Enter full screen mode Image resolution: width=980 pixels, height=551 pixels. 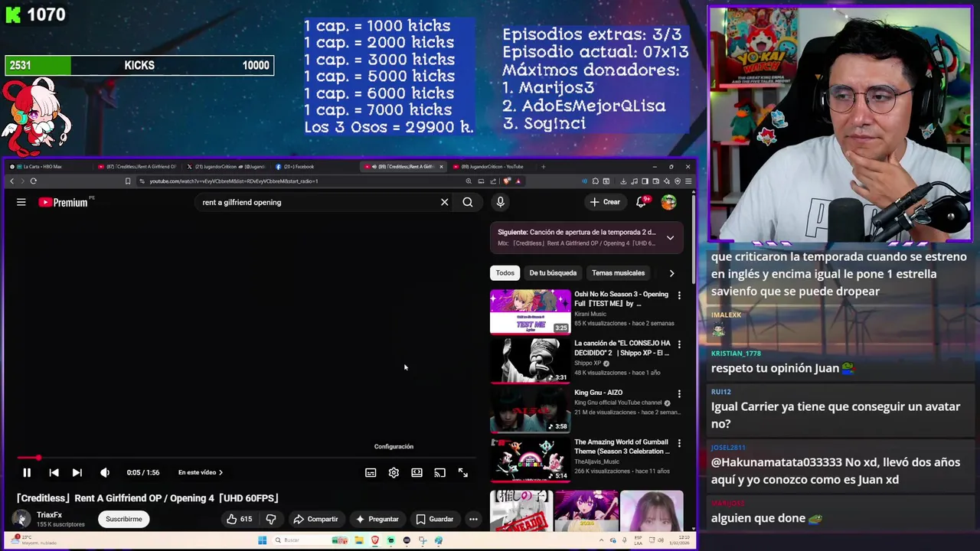[x=463, y=473]
